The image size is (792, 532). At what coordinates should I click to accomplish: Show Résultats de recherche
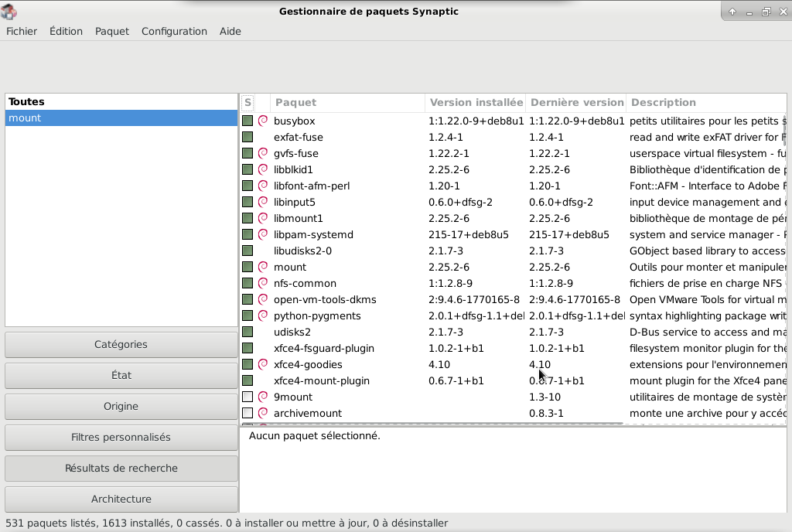click(121, 468)
